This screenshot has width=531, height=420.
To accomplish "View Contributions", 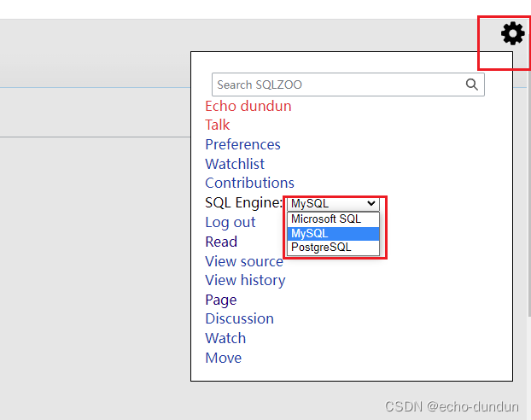I will coord(249,183).
